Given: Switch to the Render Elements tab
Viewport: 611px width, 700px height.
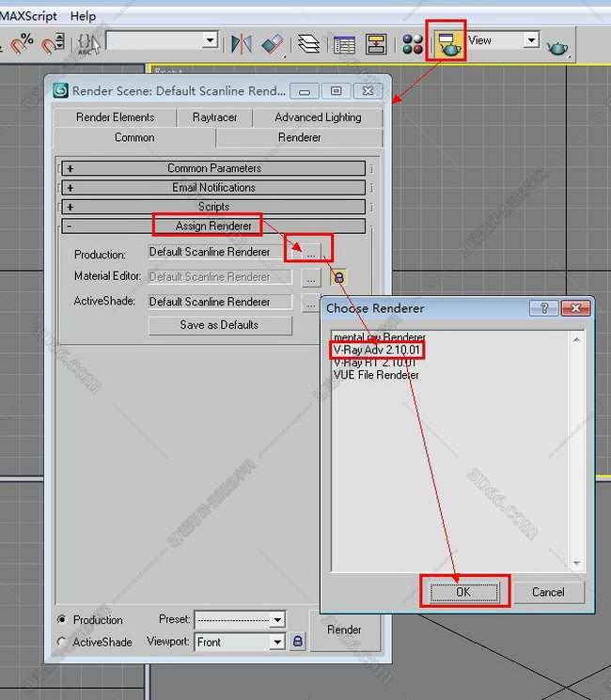Looking at the screenshot, I should pyautogui.click(x=116, y=117).
